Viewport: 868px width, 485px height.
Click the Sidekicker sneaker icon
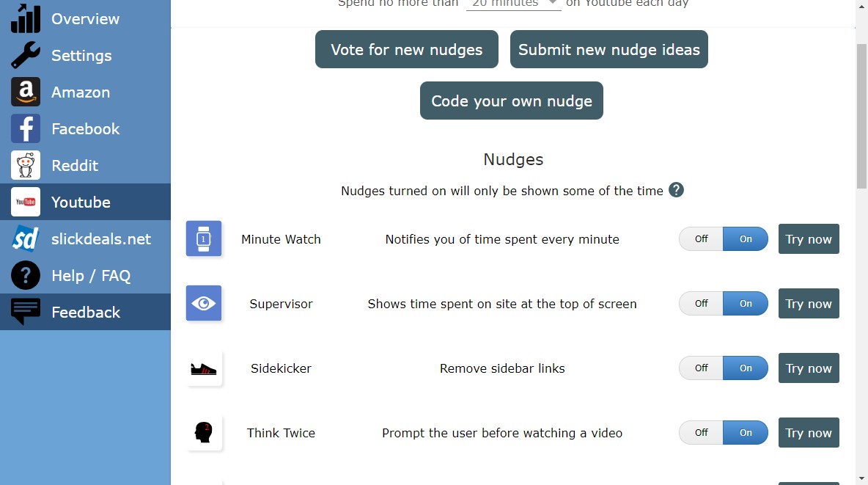click(x=203, y=368)
